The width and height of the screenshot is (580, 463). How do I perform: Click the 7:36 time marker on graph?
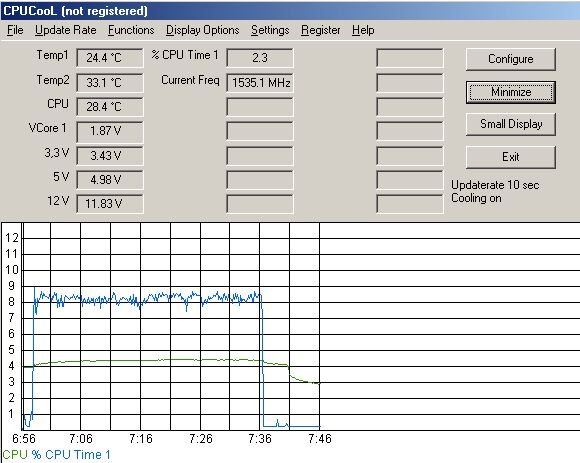click(260, 439)
